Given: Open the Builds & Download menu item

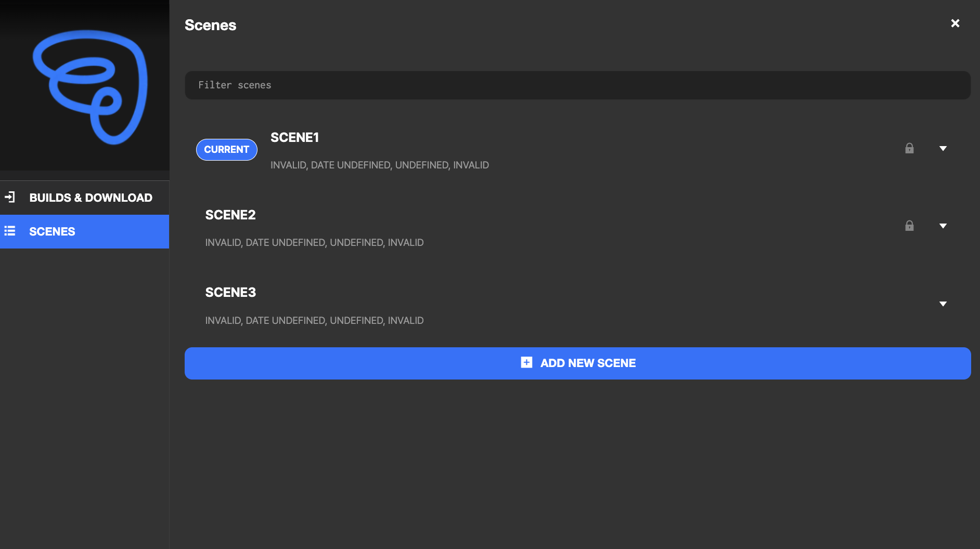Looking at the screenshot, I should point(91,198).
